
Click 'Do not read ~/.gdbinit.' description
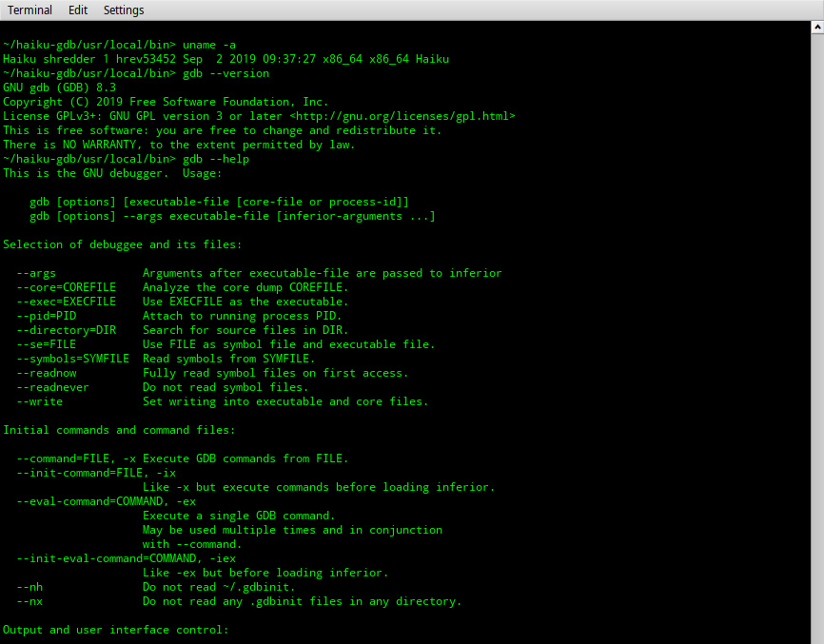coord(219,587)
